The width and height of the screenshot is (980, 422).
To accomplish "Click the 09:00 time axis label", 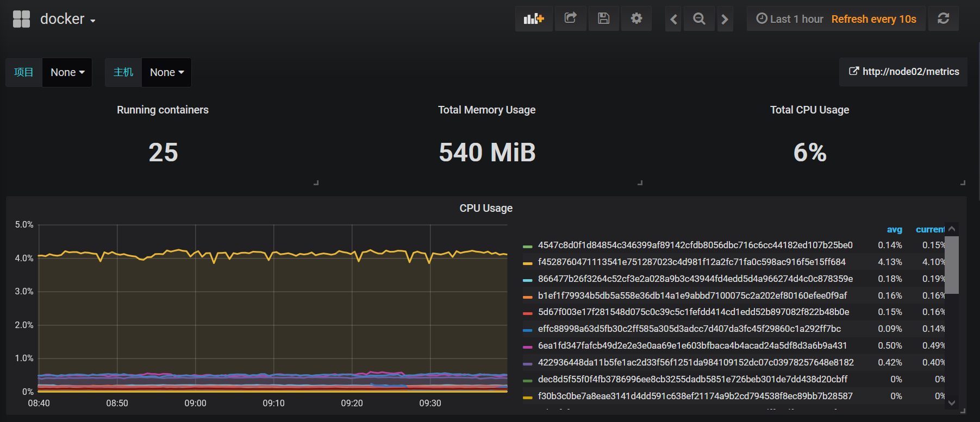I will point(195,403).
